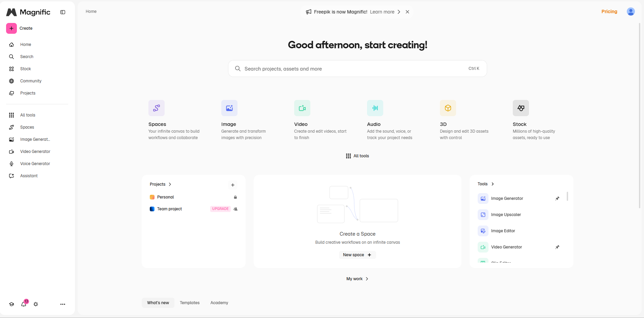This screenshot has height=318, width=644.
Task: Click the main page vertical scrollbar
Action: pos(640,115)
